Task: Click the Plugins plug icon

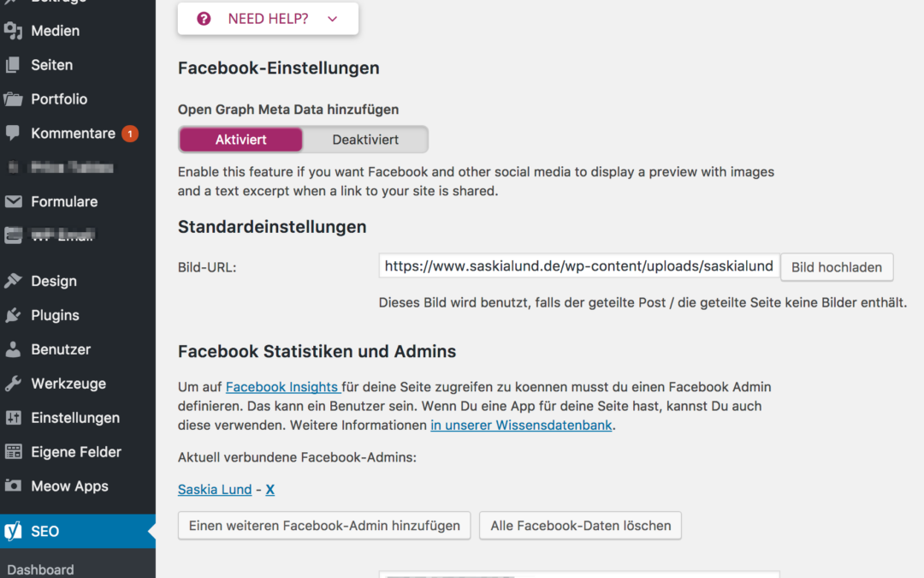Action: pos(13,315)
